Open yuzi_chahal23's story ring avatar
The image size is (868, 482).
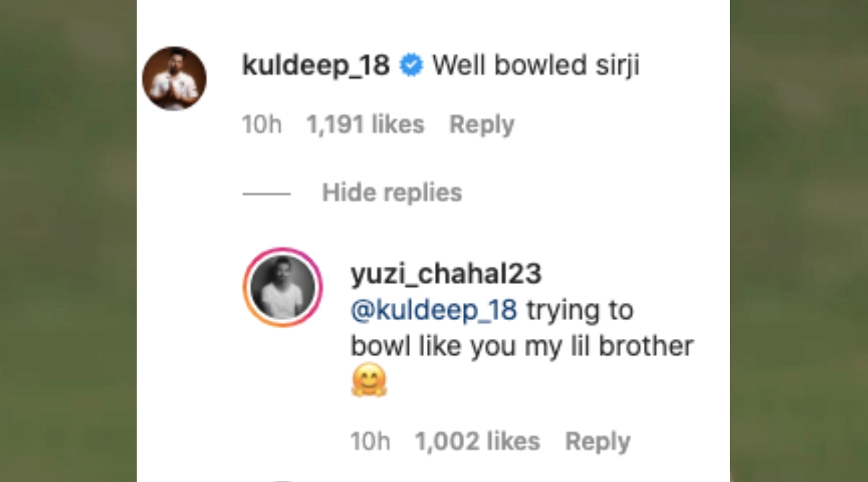282,288
